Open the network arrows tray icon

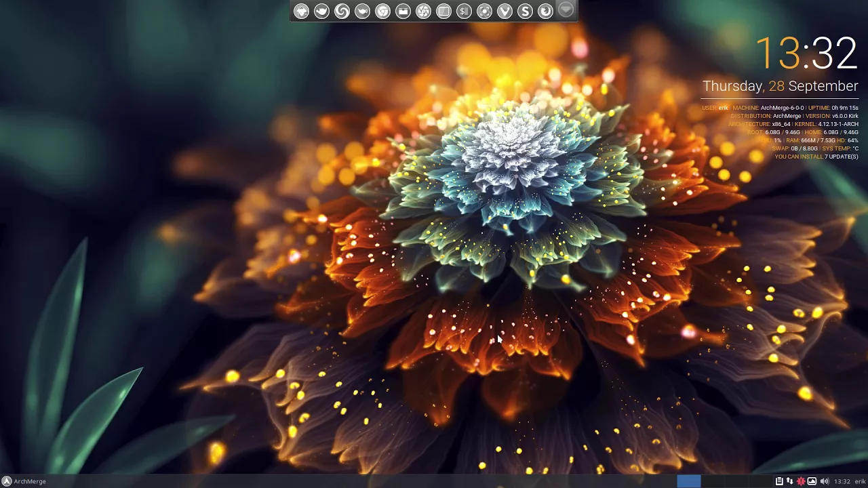pyautogui.click(x=790, y=481)
